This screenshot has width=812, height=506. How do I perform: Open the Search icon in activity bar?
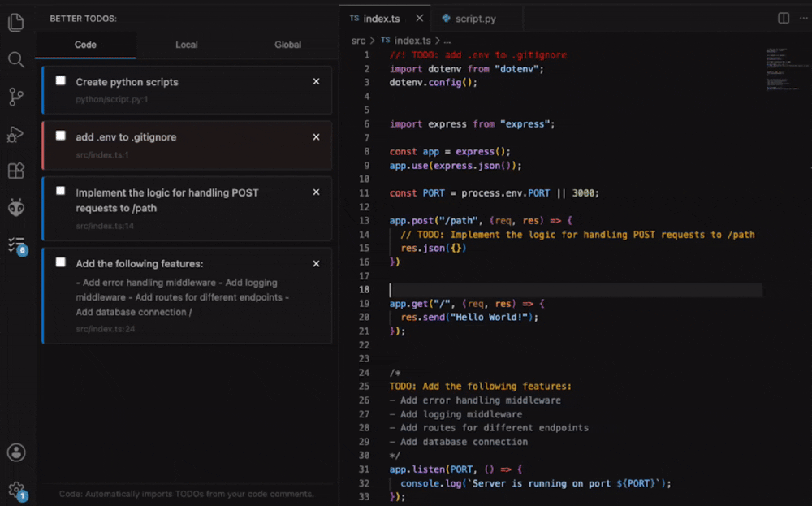tap(16, 59)
